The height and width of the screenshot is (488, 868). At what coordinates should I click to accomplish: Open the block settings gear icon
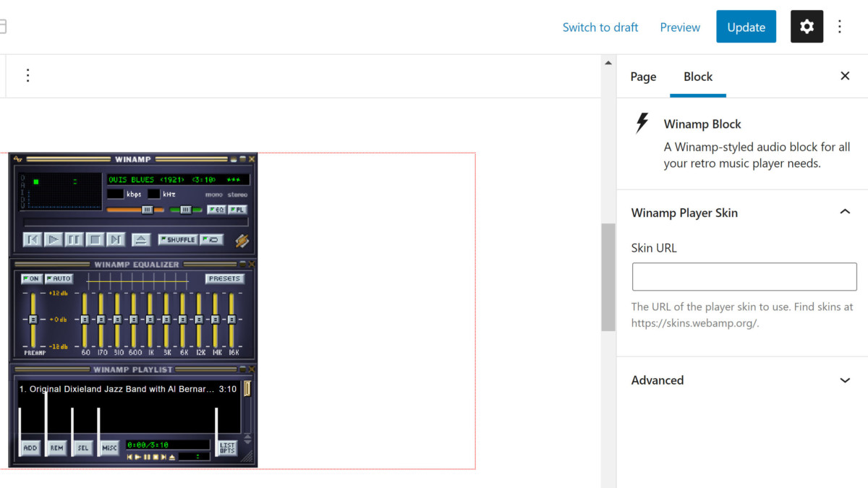click(807, 27)
